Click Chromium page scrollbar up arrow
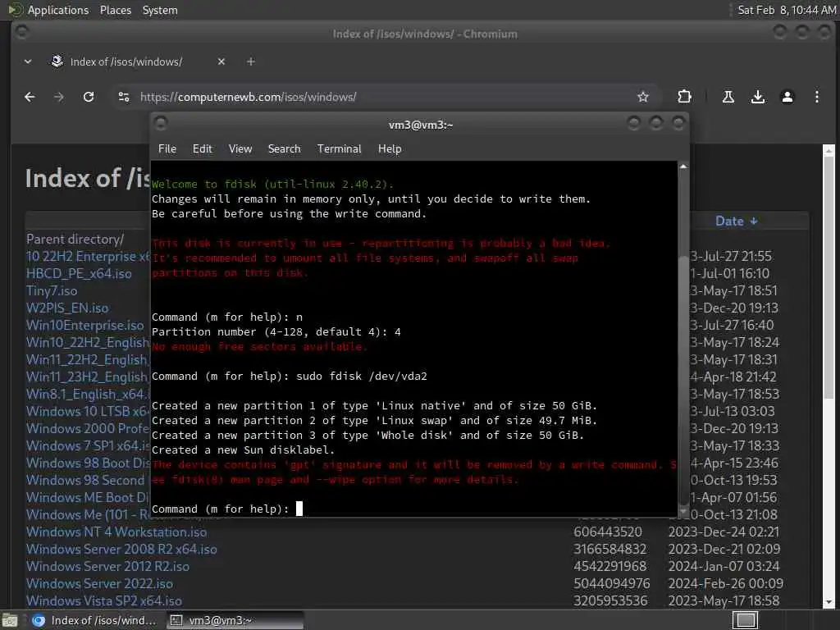Screen dimensions: 840x630 click(829, 151)
